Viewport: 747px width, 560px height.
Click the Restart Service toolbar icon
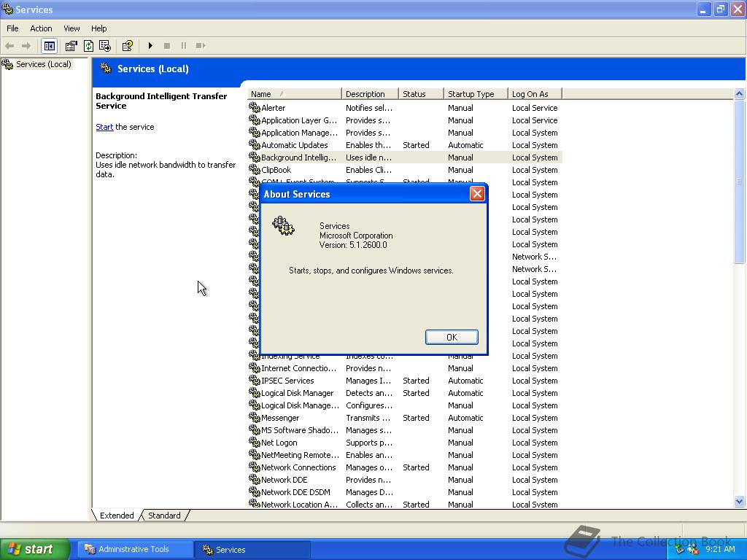coord(201,46)
